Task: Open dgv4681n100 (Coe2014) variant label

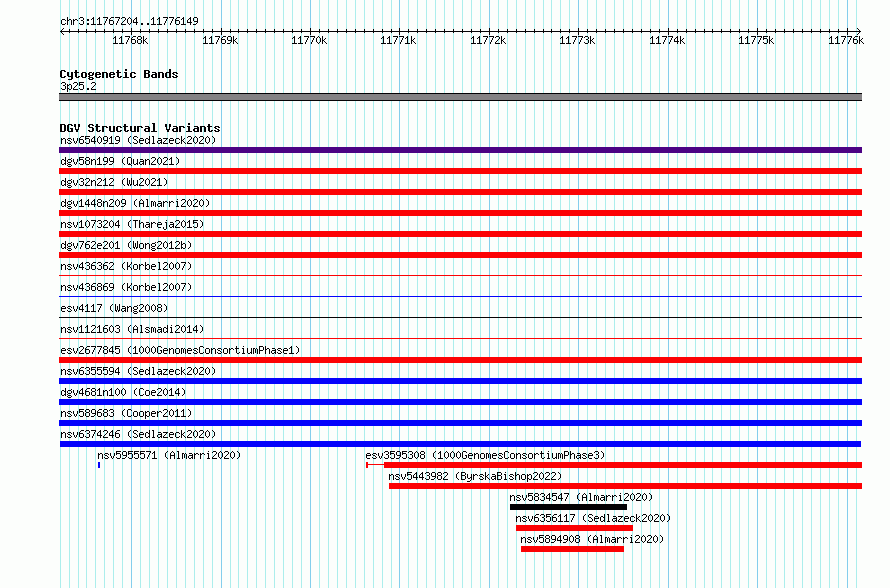Action: coord(123,392)
